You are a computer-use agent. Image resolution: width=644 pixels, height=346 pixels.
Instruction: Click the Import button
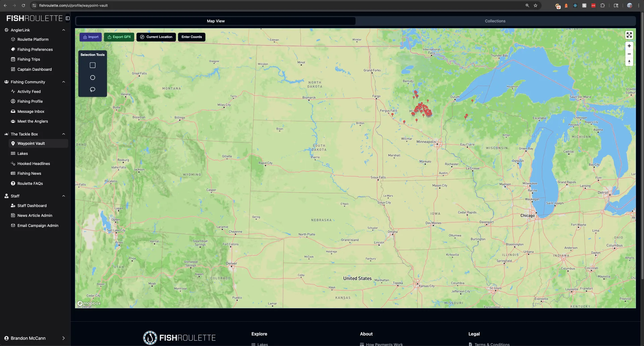pos(91,37)
